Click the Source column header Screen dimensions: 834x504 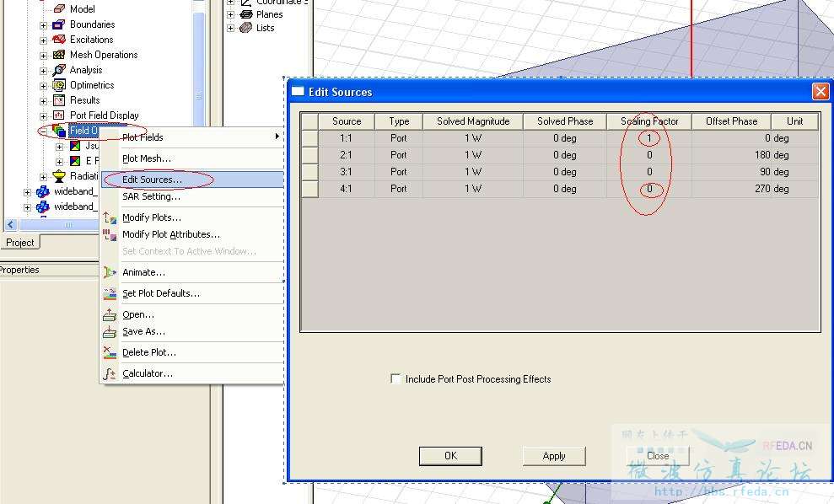347,121
